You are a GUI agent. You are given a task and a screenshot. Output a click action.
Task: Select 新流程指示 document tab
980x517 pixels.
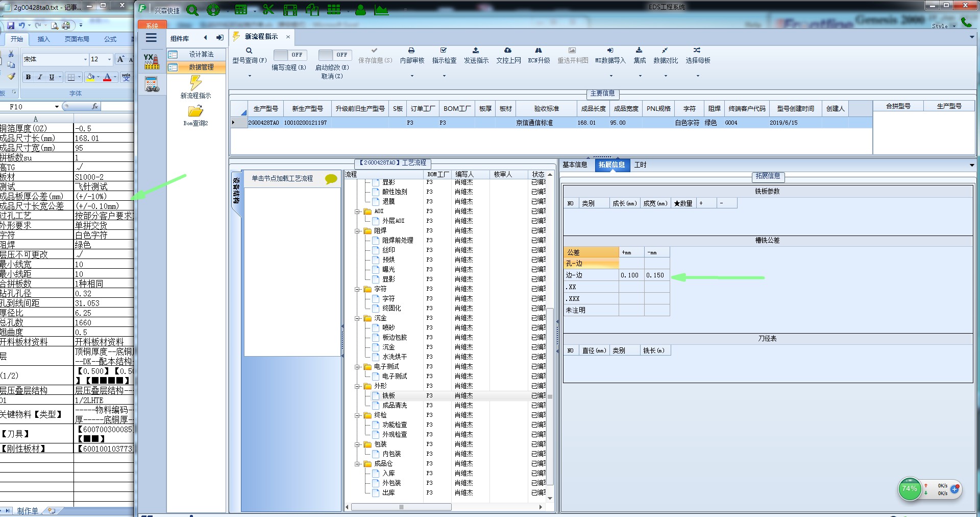coord(261,37)
